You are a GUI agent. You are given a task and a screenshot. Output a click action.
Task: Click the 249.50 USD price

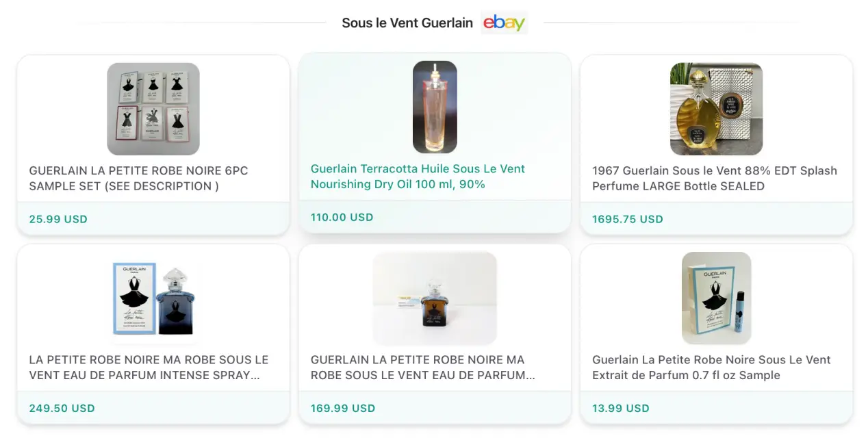62,409
